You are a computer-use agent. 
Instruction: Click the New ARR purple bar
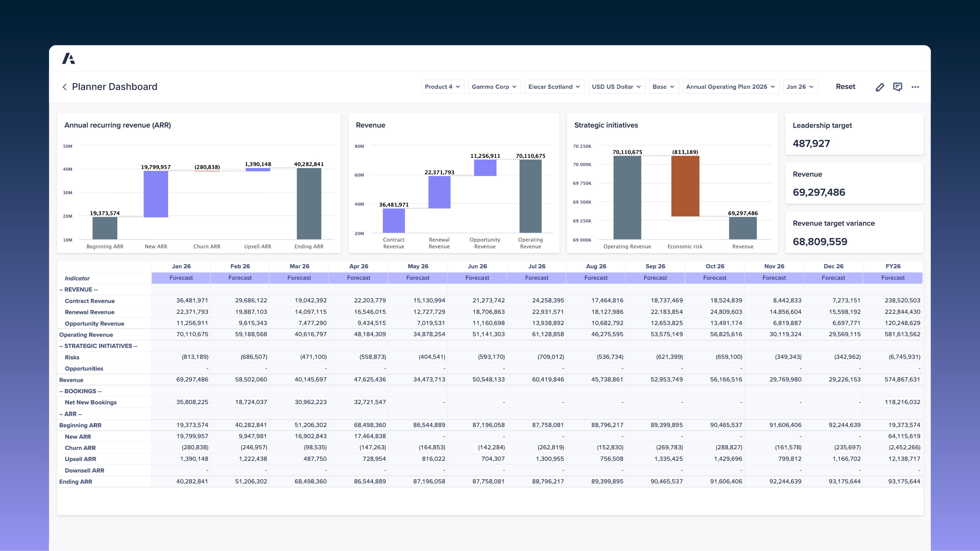156,194
